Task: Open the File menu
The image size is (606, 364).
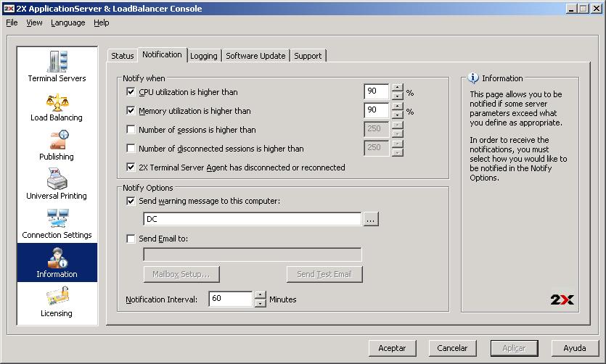Action: pos(12,22)
